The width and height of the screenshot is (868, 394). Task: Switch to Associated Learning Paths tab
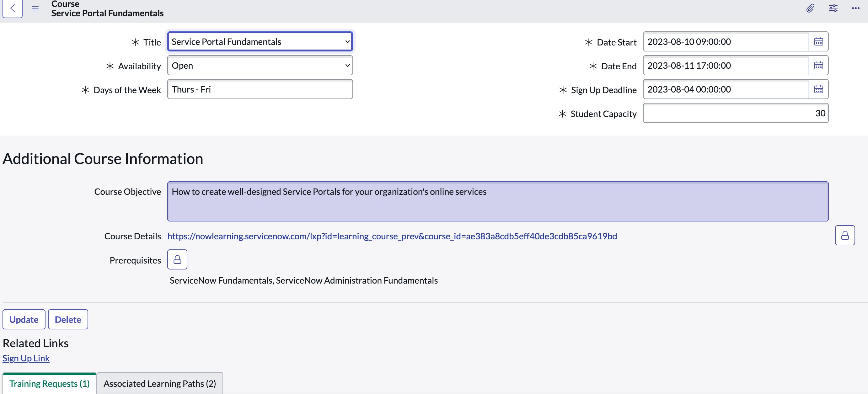pyautogui.click(x=160, y=384)
